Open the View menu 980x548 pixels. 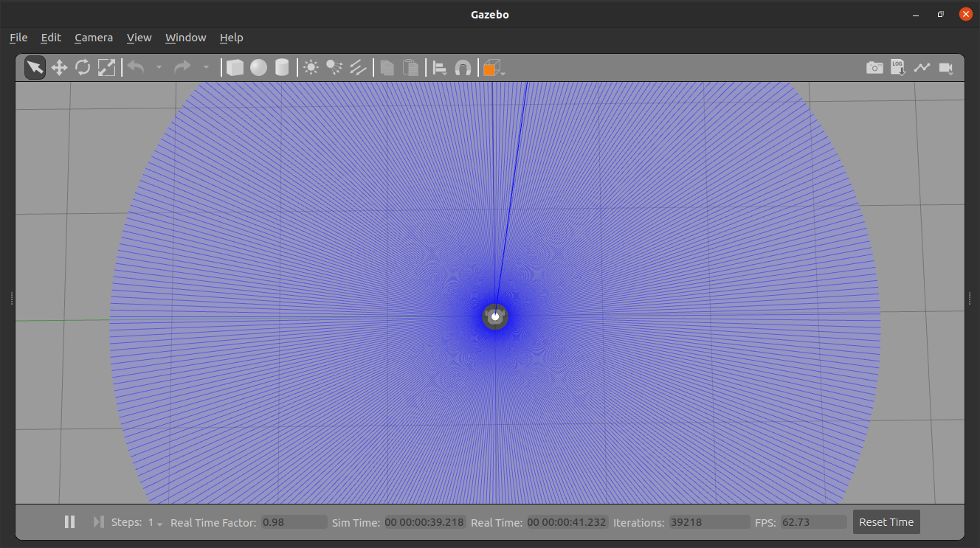tap(139, 38)
